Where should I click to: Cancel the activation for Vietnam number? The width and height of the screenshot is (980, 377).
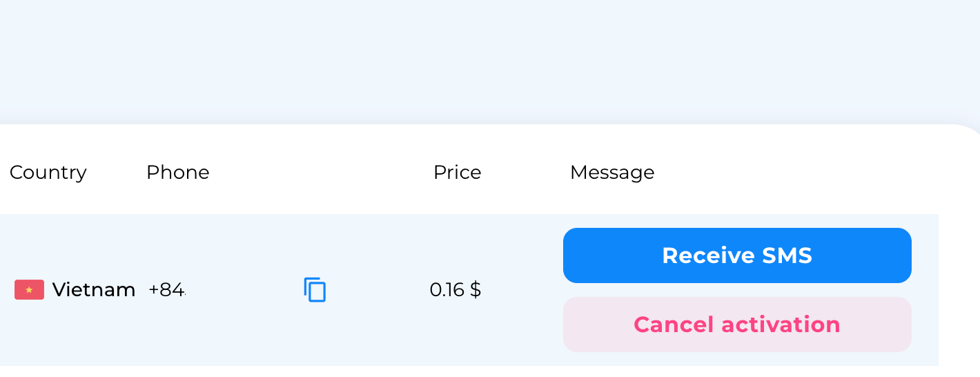pos(737,325)
